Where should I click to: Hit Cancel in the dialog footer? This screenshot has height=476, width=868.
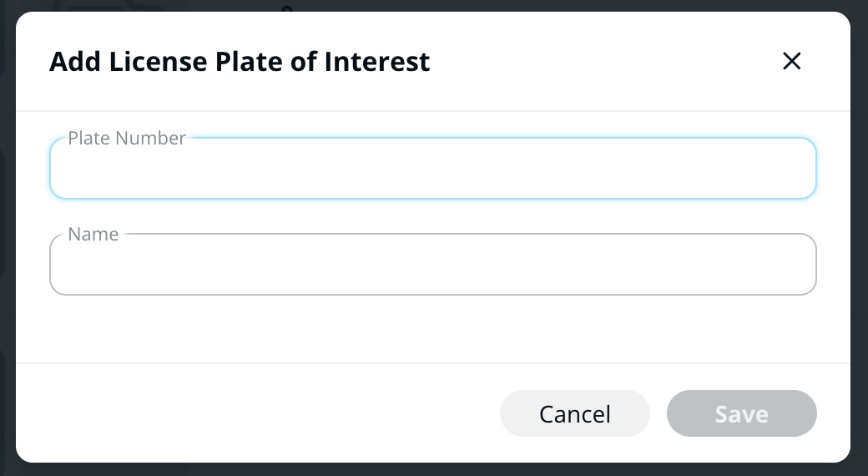[x=574, y=413]
